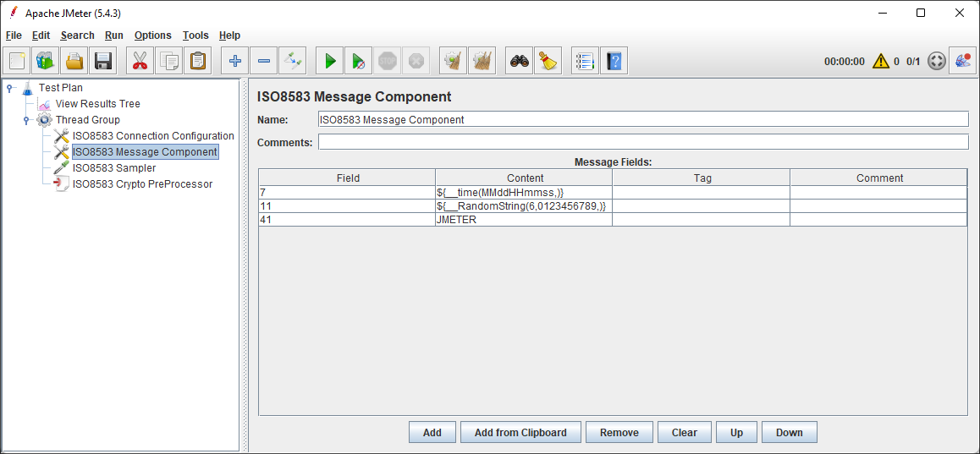Collapse all nodes with minus icon
The width and height of the screenshot is (980, 454).
pos(264,61)
